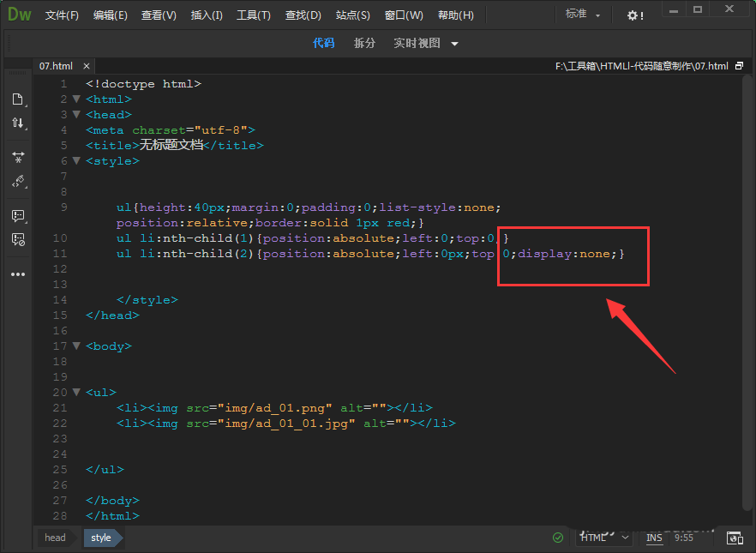Expand the 实时视图 view options arrow
The image size is (756, 553).
point(455,44)
